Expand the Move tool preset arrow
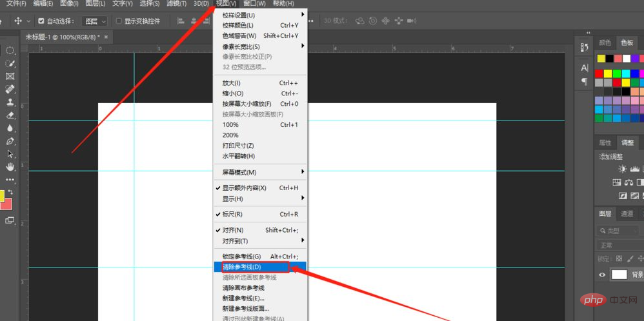Image resolution: width=644 pixels, height=321 pixels. coord(28,21)
